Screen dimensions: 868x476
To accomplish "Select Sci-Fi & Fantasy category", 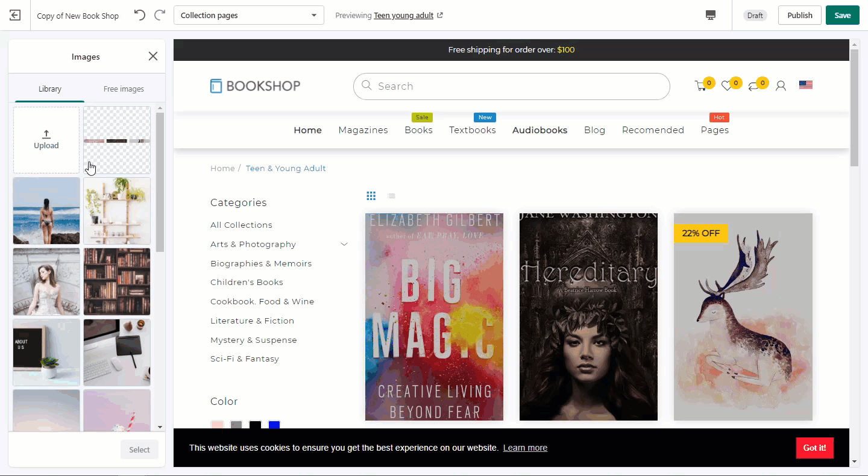I will 245,359.
